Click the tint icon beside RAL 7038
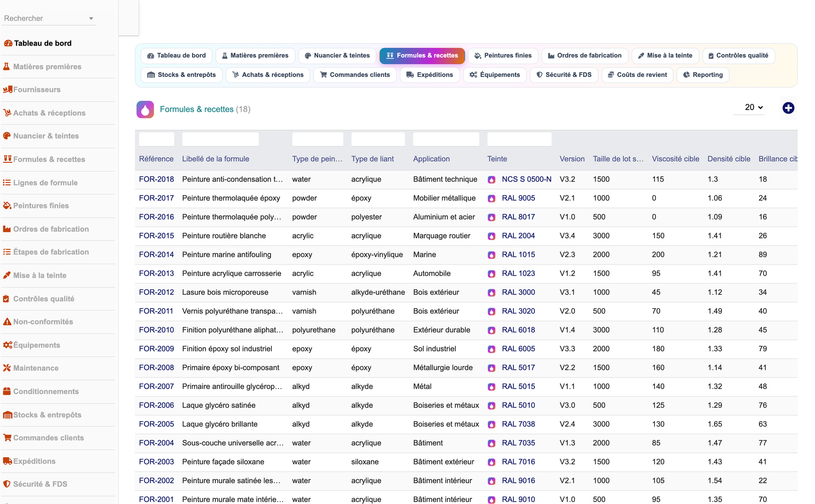Image resolution: width=815 pixels, height=504 pixels. pos(492,424)
